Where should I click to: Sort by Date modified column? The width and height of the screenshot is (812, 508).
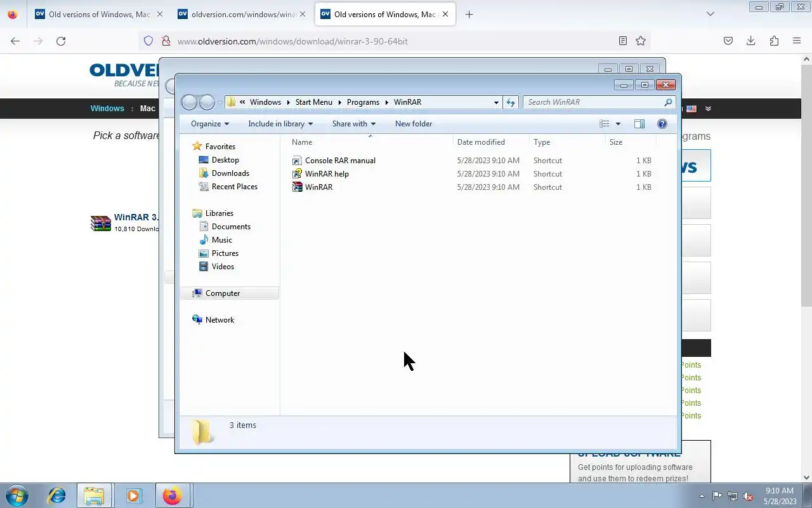[x=492, y=142]
